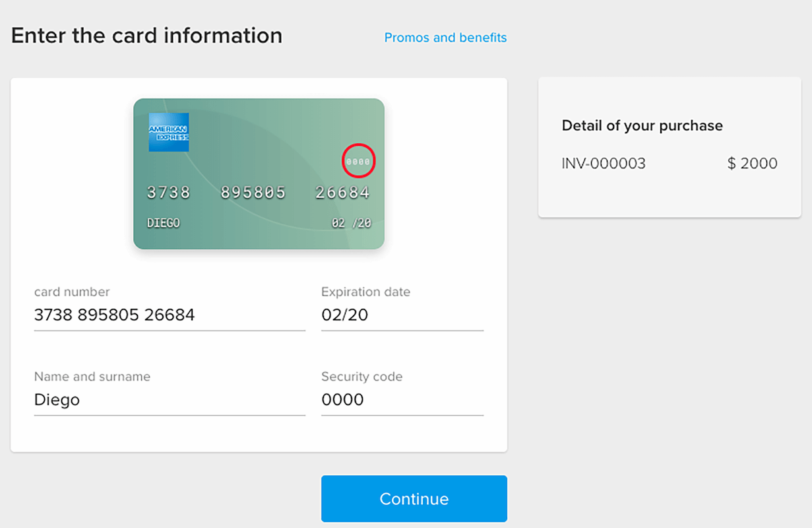Open the Promos and benefits link
This screenshot has width=812, height=528.
[445, 38]
